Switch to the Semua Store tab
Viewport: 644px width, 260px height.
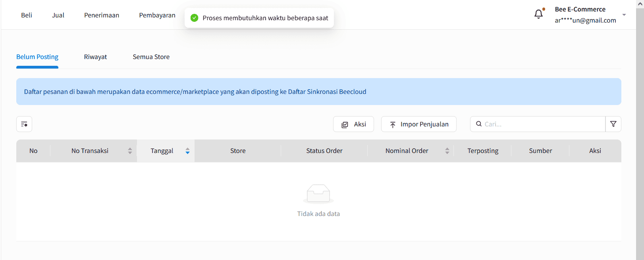151,57
